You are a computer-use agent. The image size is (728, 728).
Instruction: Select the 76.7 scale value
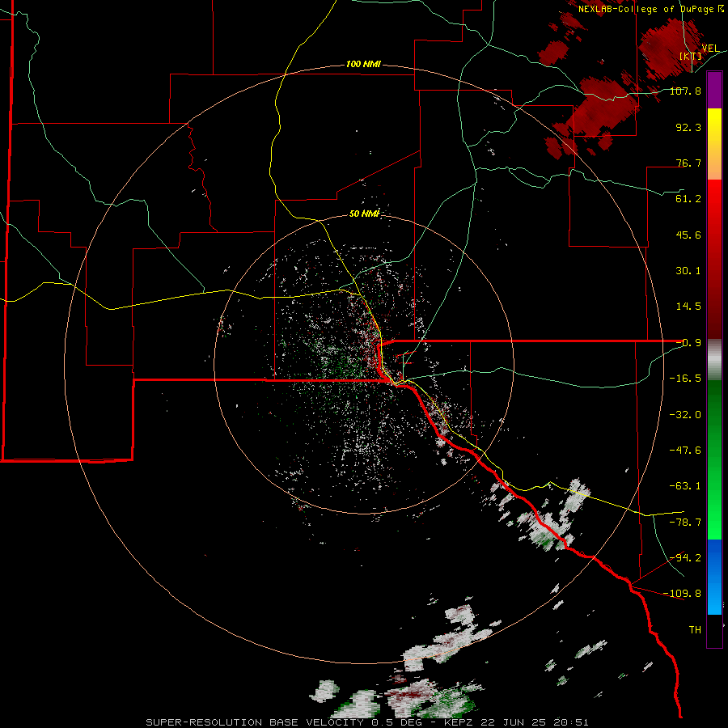(x=688, y=163)
